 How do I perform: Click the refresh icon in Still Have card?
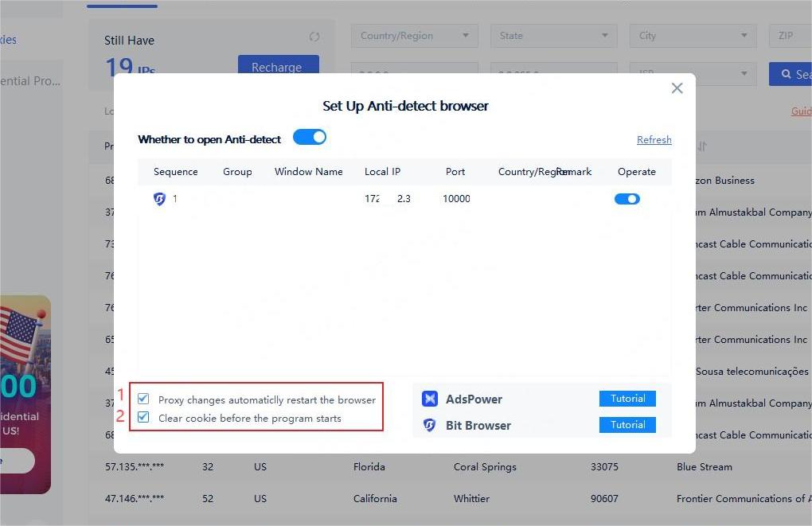pyautogui.click(x=314, y=37)
